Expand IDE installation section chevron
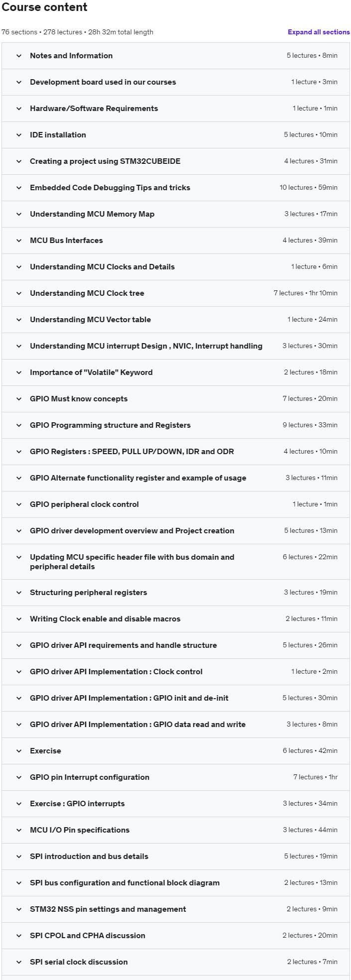 (x=19, y=135)
